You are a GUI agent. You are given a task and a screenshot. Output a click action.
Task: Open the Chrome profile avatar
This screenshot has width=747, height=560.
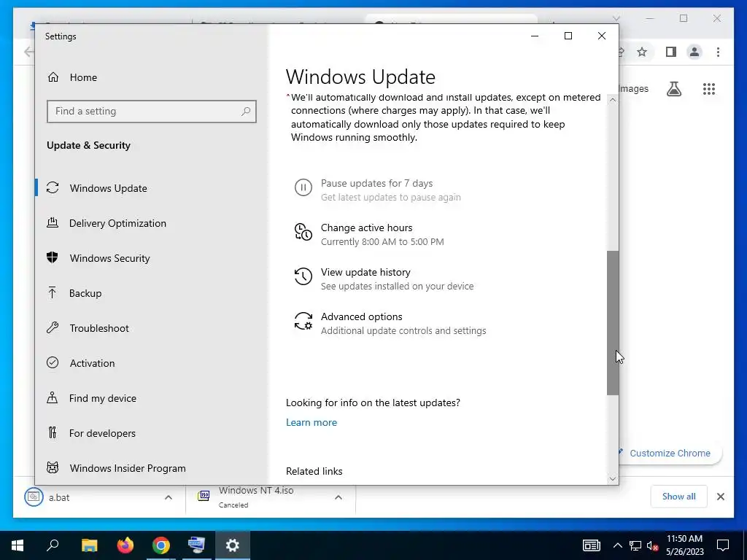coord(694,52)
